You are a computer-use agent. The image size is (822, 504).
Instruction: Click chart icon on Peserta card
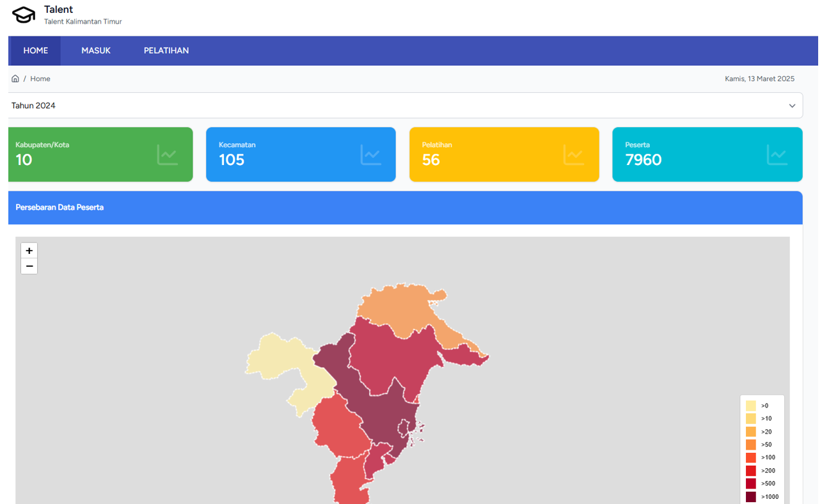coord(777,155)
